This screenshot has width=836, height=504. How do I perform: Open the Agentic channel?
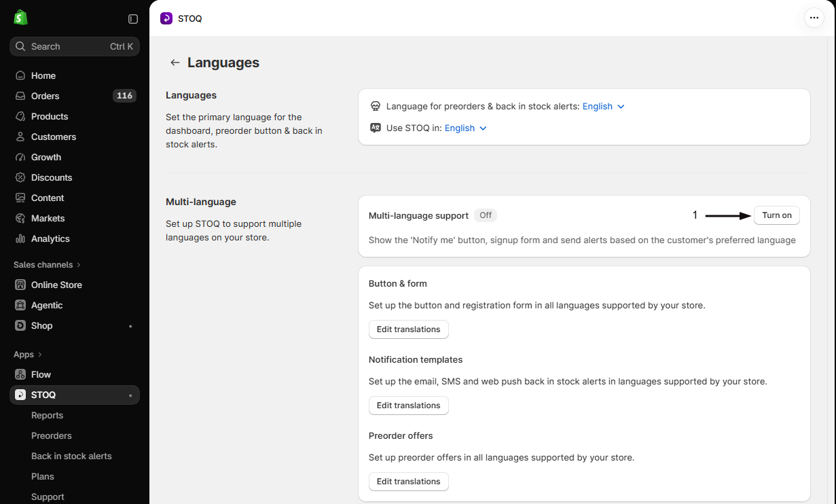point(75,305)
